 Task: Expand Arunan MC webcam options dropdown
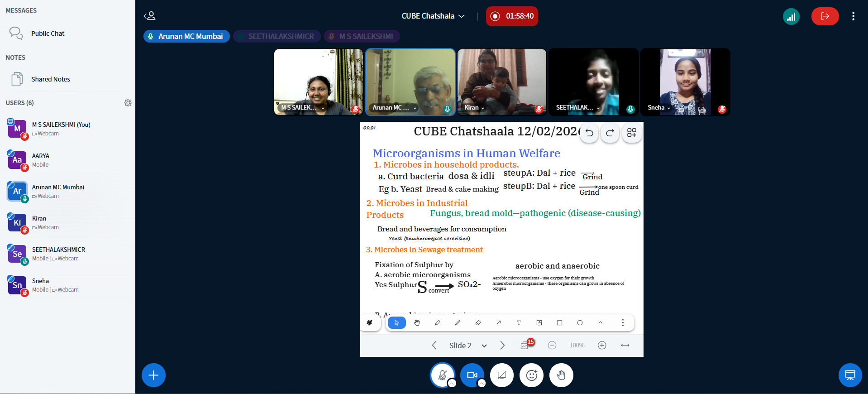415,108
